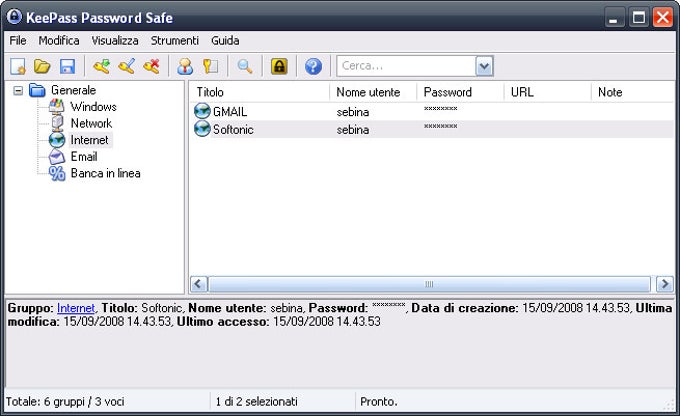Screen dimensions: 680x416
Task: Sort by the Password column header
Action: tap(460, 92)
